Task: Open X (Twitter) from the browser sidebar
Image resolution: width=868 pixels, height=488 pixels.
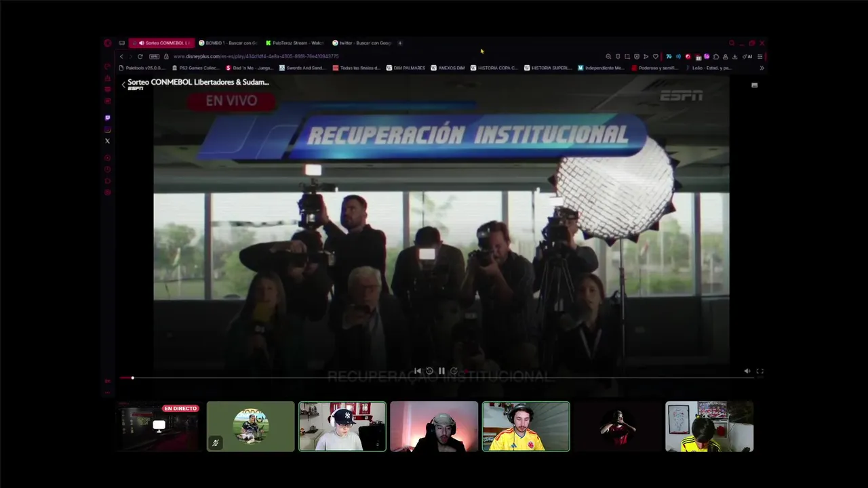Action: pos(107,141)
